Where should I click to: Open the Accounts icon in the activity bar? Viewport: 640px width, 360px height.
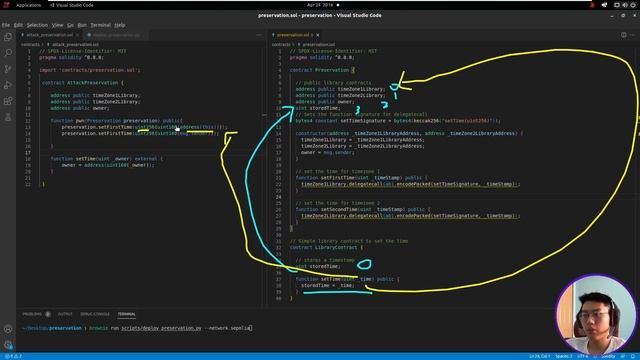click(8, 329)
